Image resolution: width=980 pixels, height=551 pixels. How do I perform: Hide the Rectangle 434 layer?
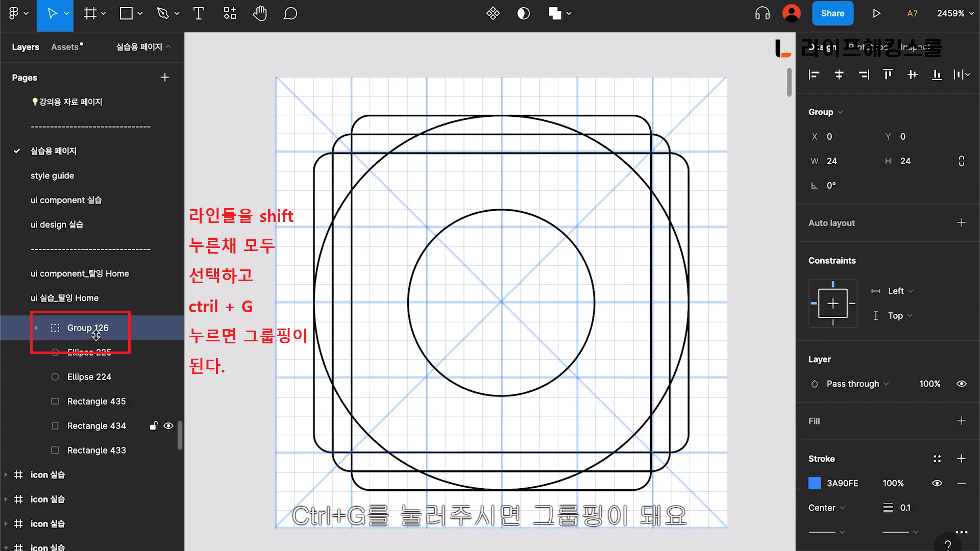168,426
